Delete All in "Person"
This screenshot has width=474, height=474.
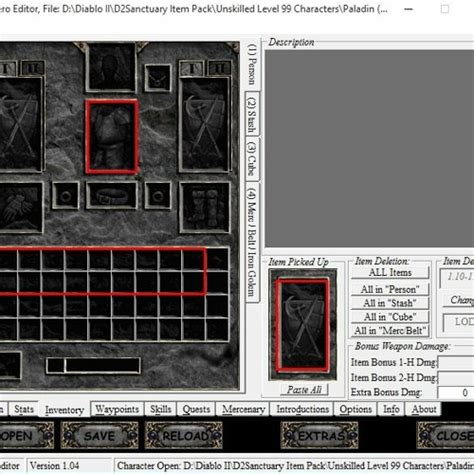[x=390, y=289]
